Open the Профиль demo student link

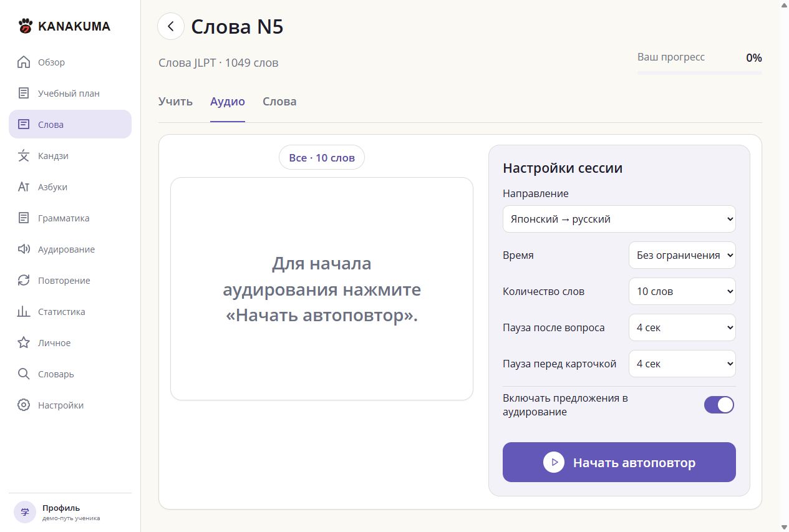70,513
